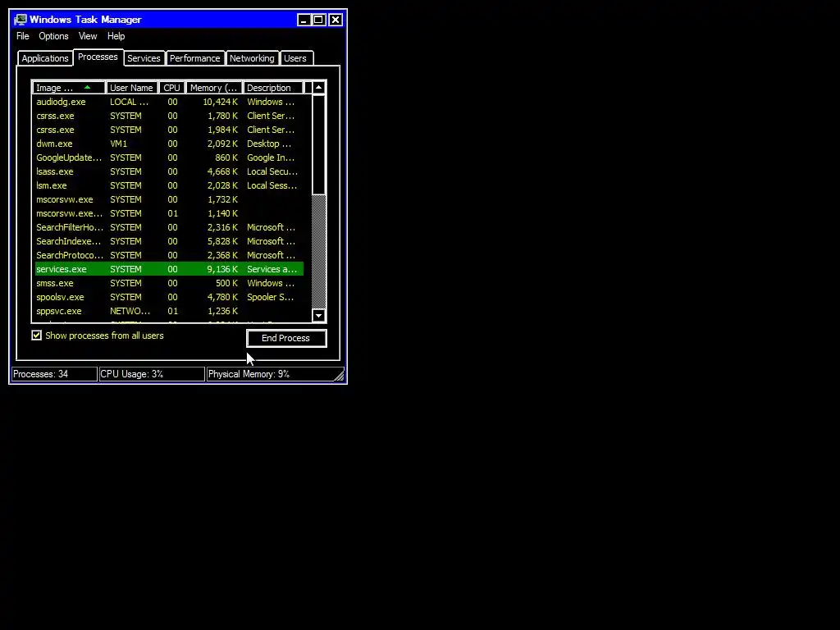Select the SearchIndexe... process
The image size is (840, 630).
tap(169, 241)
